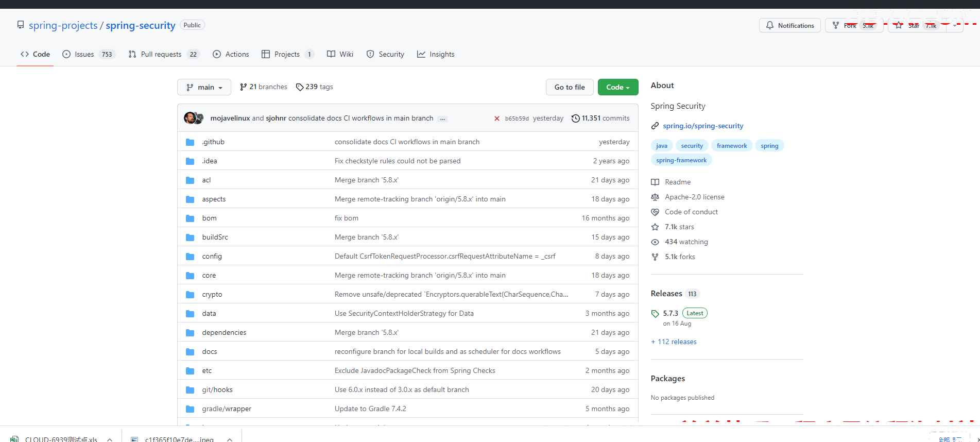Click the Notifications bell button
Viewport: 980px width, 442px height.
(790, 25)
